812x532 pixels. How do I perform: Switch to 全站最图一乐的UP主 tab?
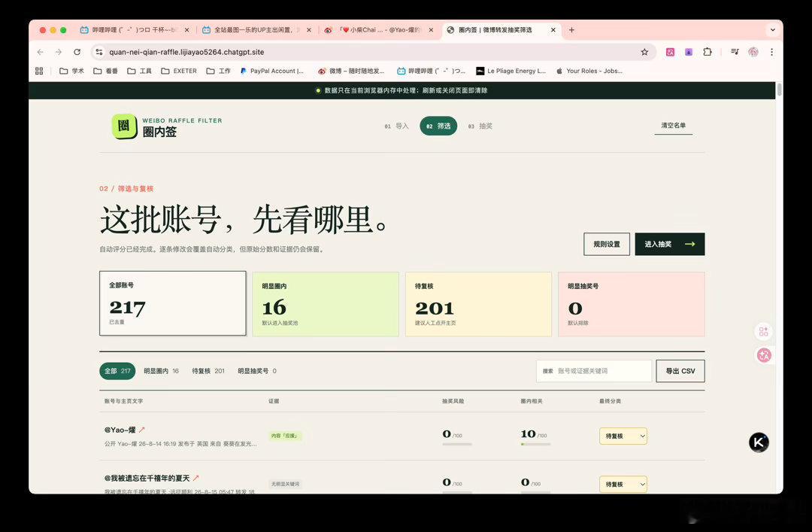tap(256, 30)
